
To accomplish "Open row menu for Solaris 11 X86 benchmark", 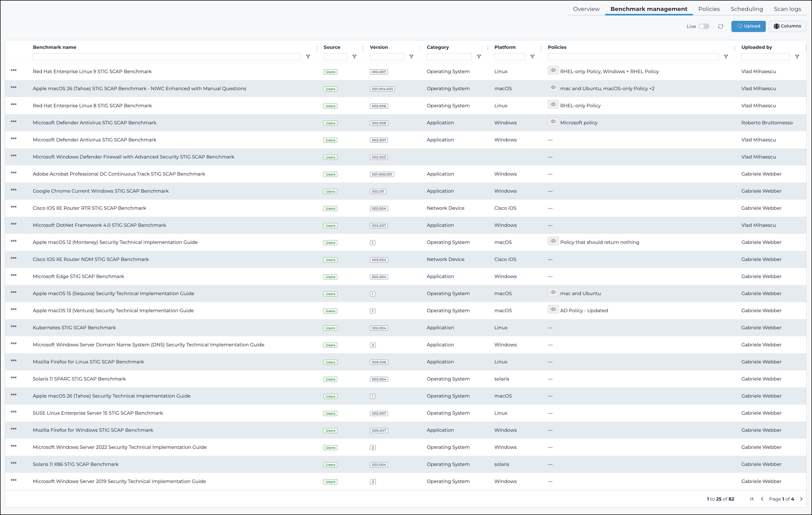I will coord(14,463).
